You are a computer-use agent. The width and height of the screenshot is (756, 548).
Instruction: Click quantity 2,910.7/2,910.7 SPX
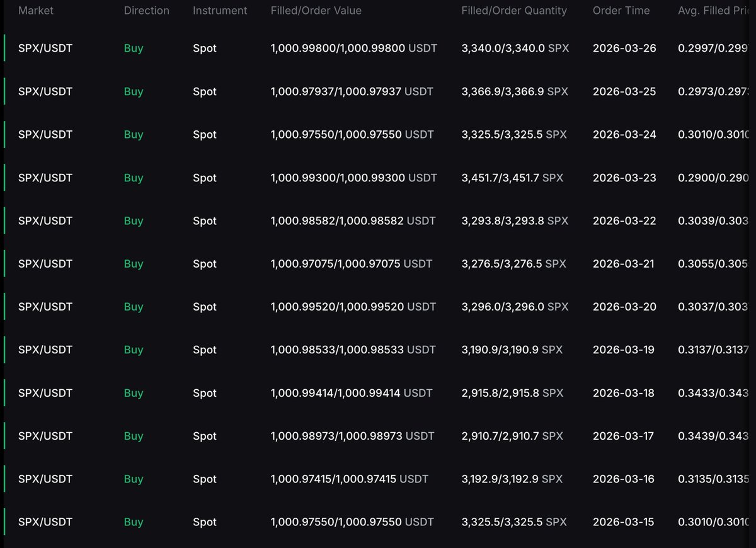coord(512,436)
